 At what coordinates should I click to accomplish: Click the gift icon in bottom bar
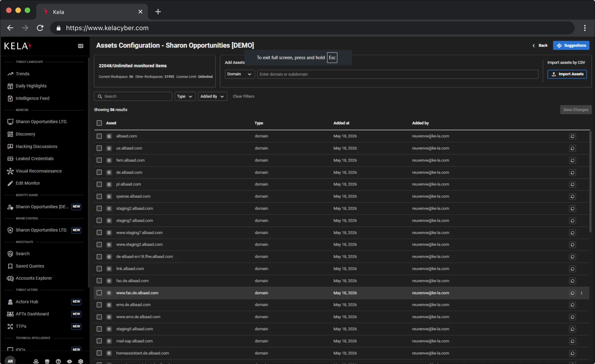click(x=47, y=361)
